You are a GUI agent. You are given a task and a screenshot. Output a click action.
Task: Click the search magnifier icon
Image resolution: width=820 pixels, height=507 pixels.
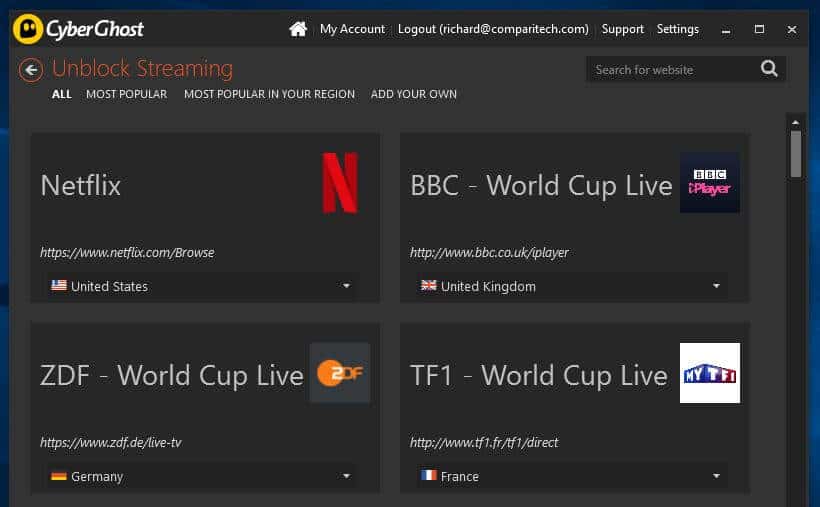pos(769,69)
